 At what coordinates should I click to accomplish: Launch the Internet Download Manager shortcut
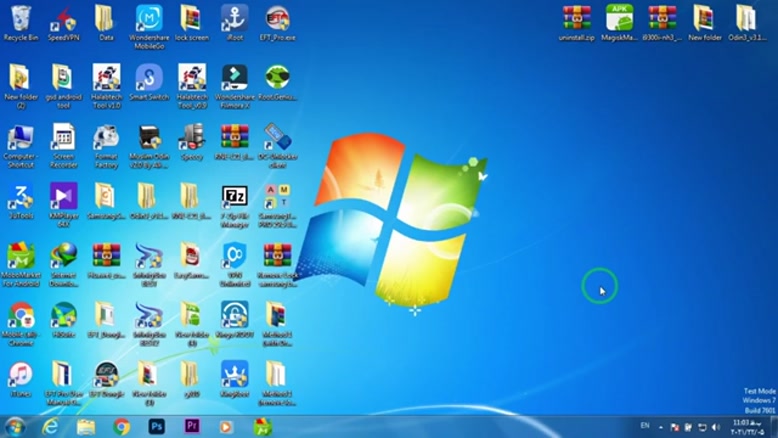coord(64,265)
